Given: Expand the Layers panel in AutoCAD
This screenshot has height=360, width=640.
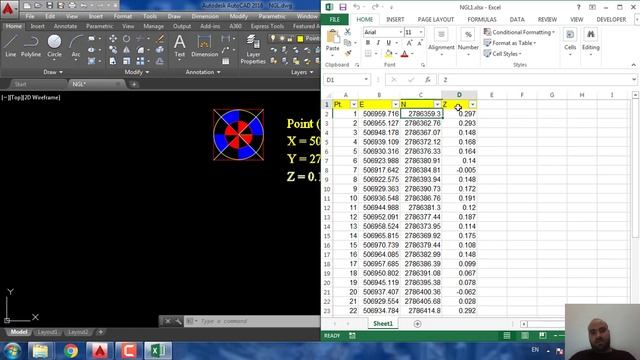Looking at the screenshot, I should click(x=302, y=72).
